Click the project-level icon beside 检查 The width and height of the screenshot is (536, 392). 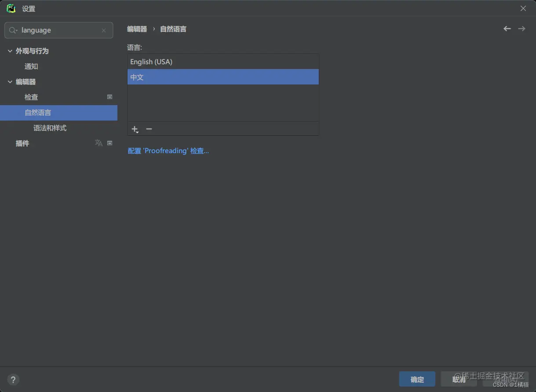110,97
